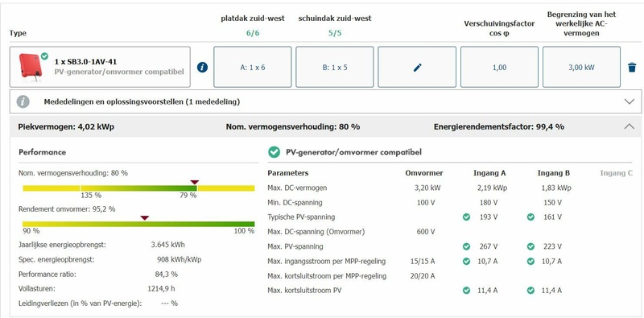This screenshot has height=318, width=644.
Task: Click the Vollasturen 1214,9 h value
Action: (x=161, y=288)
